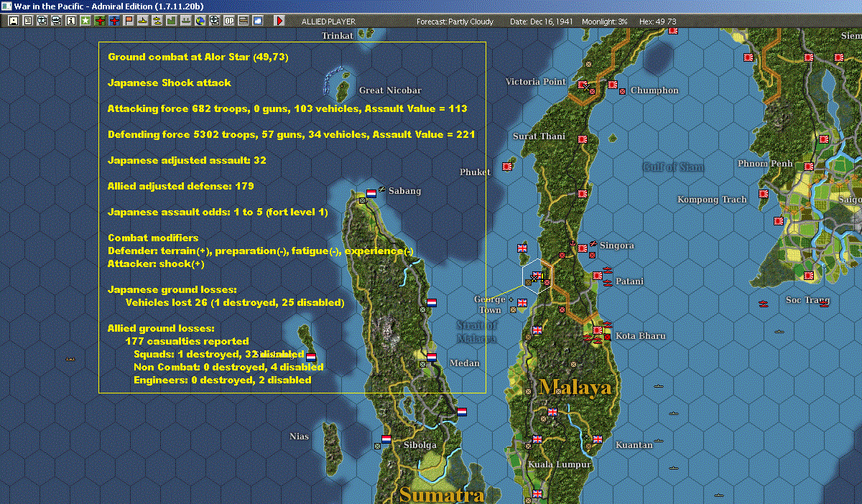Open the document list icon in toolbar

[x=27, y=21]
